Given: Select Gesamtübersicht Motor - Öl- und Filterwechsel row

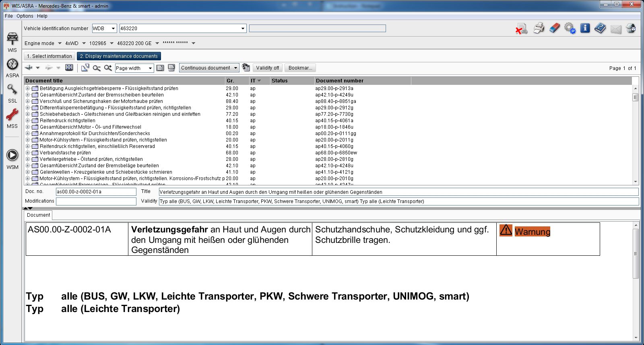Looking at the screenshot, I should tap(91, 127).
